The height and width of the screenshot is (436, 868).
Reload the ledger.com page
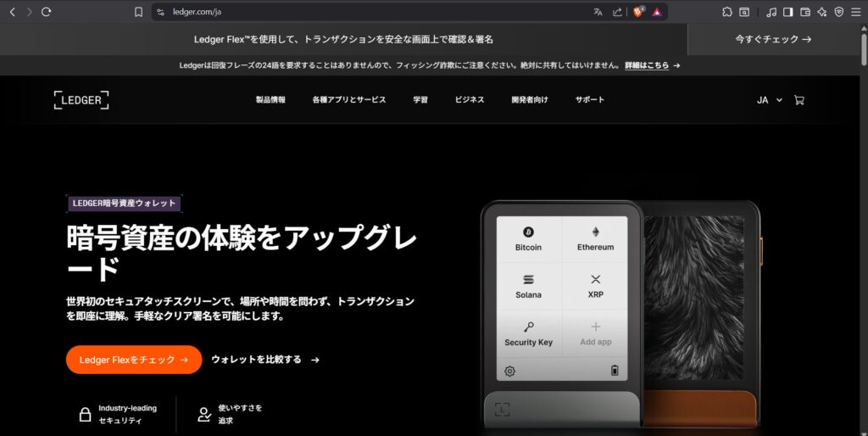click(x=47, y=12)
